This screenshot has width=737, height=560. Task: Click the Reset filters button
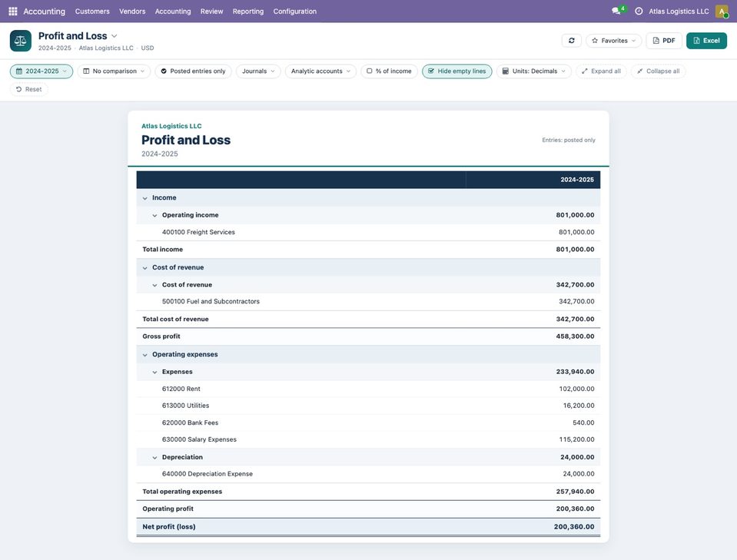coord(28,89)
